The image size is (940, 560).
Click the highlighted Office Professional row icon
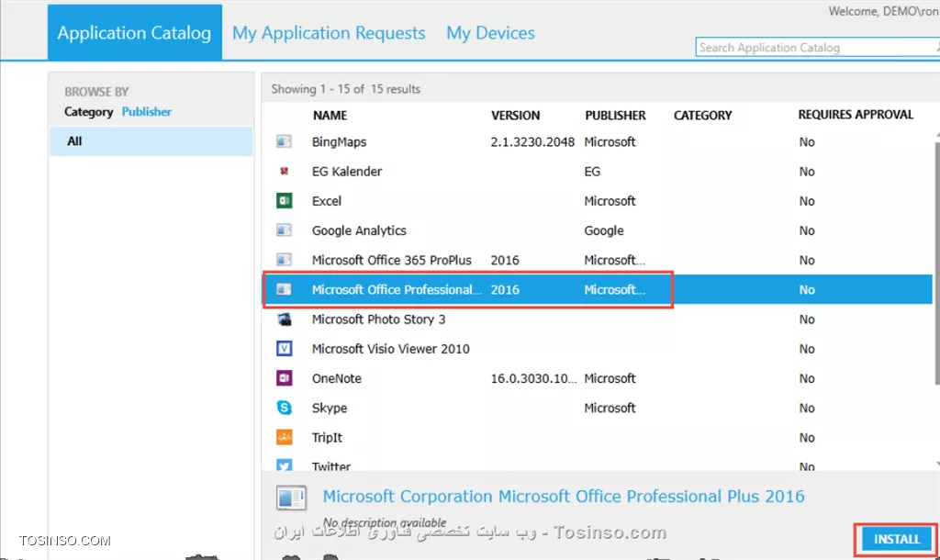point(284,289)
